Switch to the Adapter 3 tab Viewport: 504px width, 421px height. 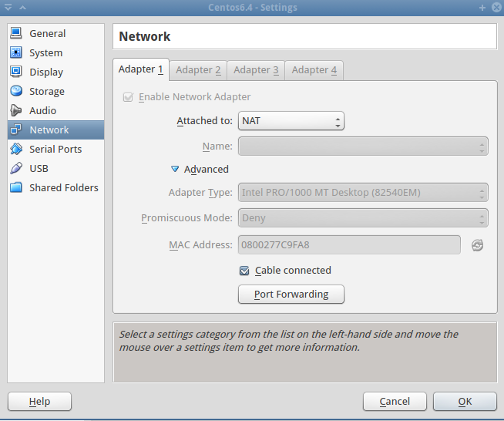click(x=256, y=70)
